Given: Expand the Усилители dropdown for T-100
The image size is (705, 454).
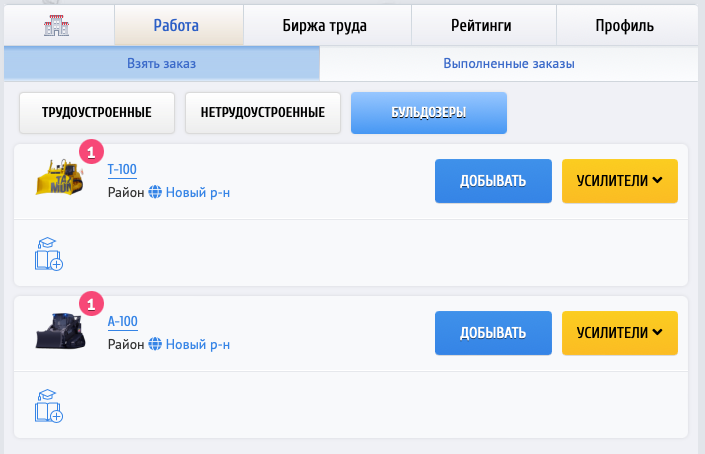Looking at the screenshot, I should [x=620, y=181].
